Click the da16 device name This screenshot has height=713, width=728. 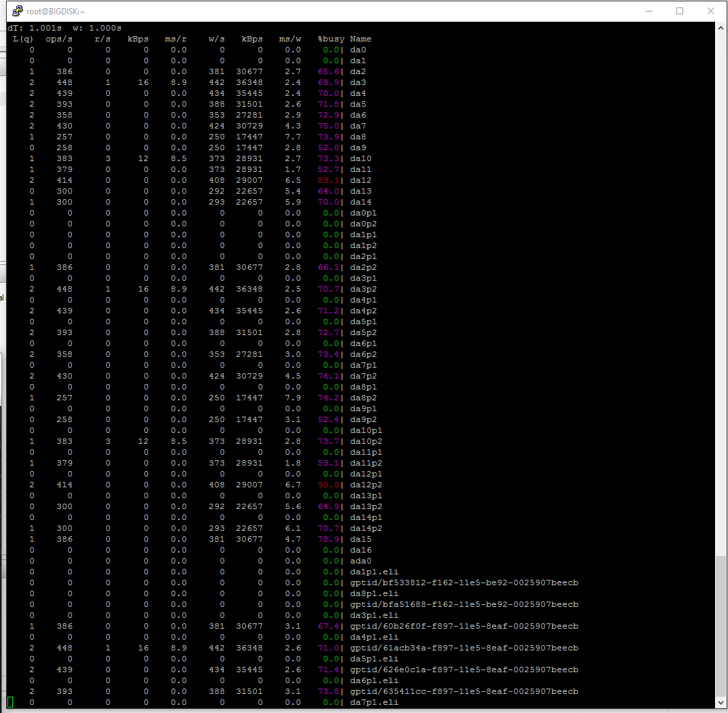click(x=361, y=550)
